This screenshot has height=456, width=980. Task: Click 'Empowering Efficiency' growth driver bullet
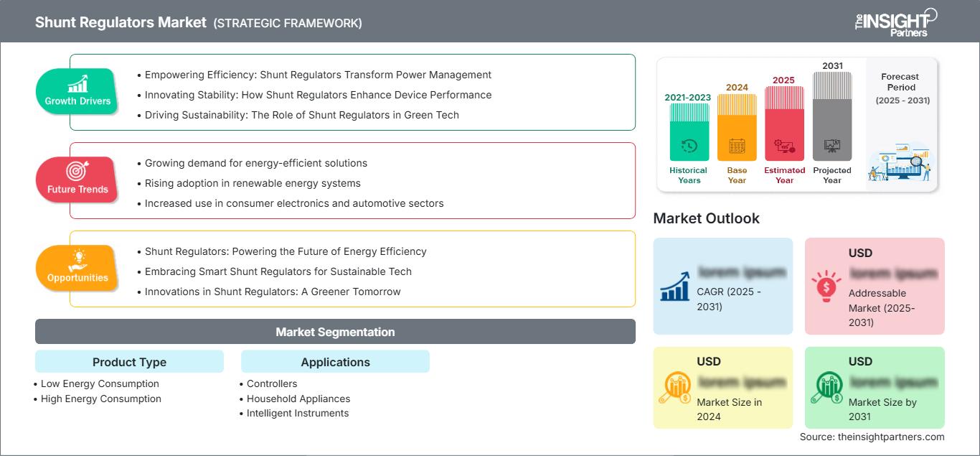[x=318, y=75]
